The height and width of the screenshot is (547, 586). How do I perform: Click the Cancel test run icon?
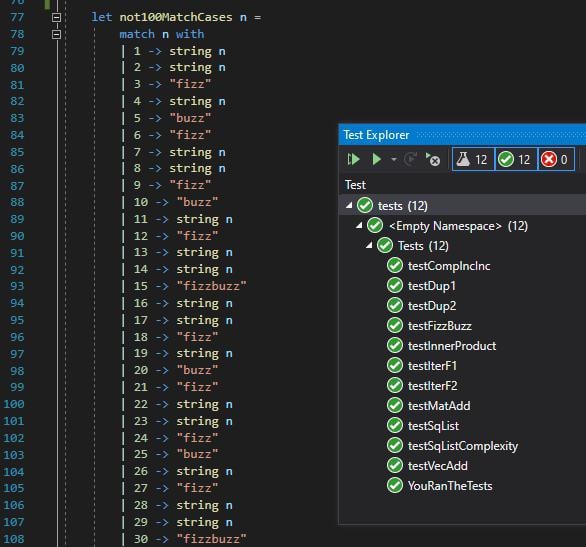[433, 160]
